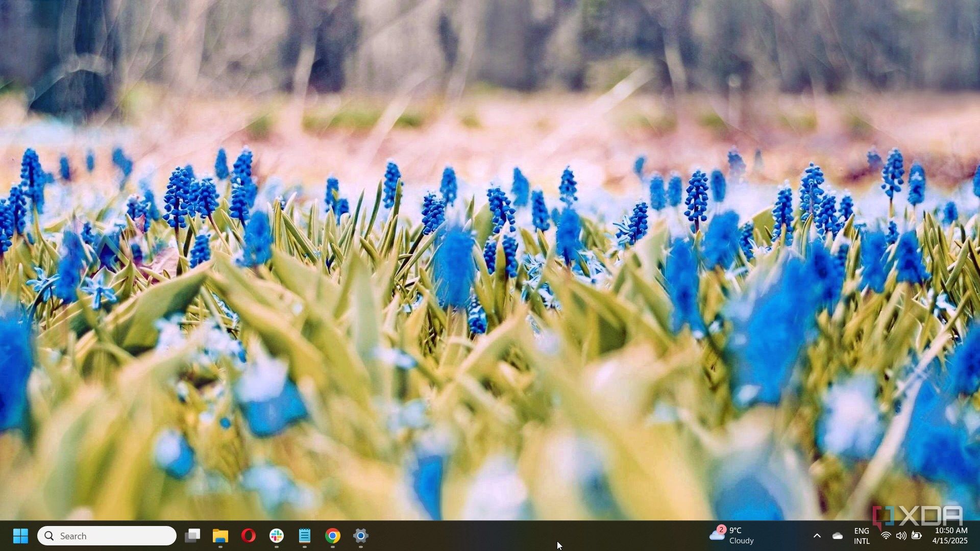Viewport: 980px width, 551px height.
Task: Open Wi-Fi network settings
Action: 886,536
